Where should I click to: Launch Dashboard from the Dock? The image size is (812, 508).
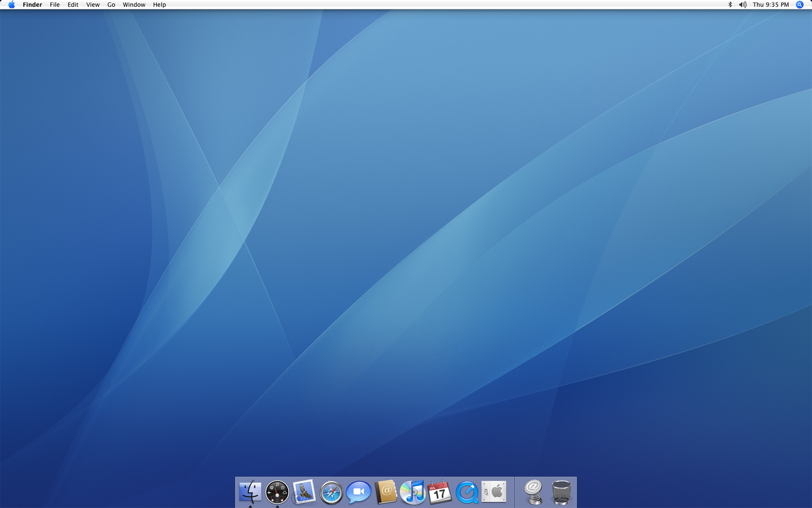pyautogui.click(x=277, y=492)
